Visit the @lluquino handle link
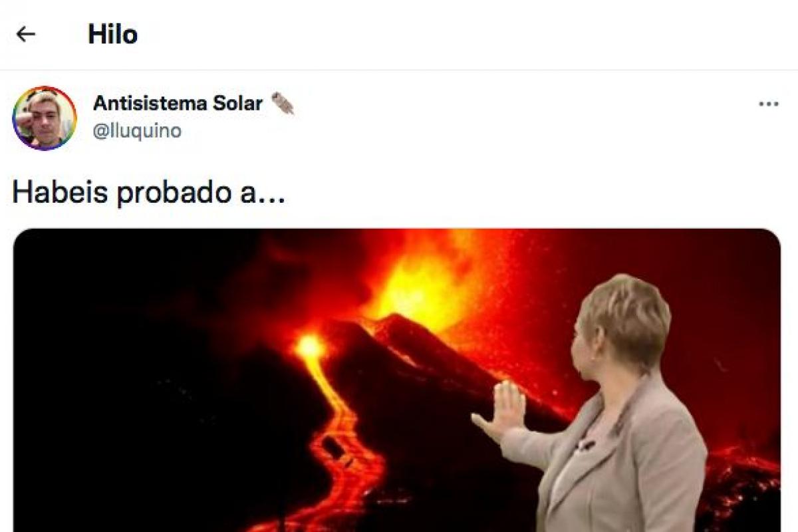 (137, 131)
